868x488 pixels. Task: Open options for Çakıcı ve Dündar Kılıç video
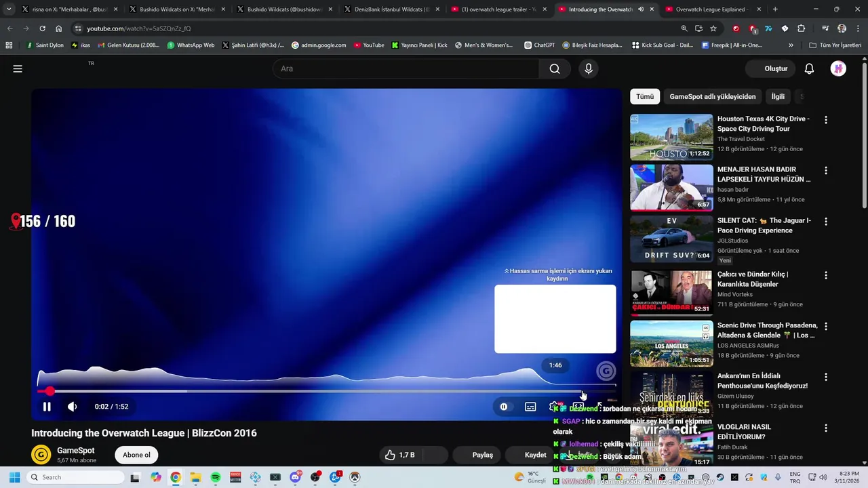pyautogui.click(x=825, y=276)
